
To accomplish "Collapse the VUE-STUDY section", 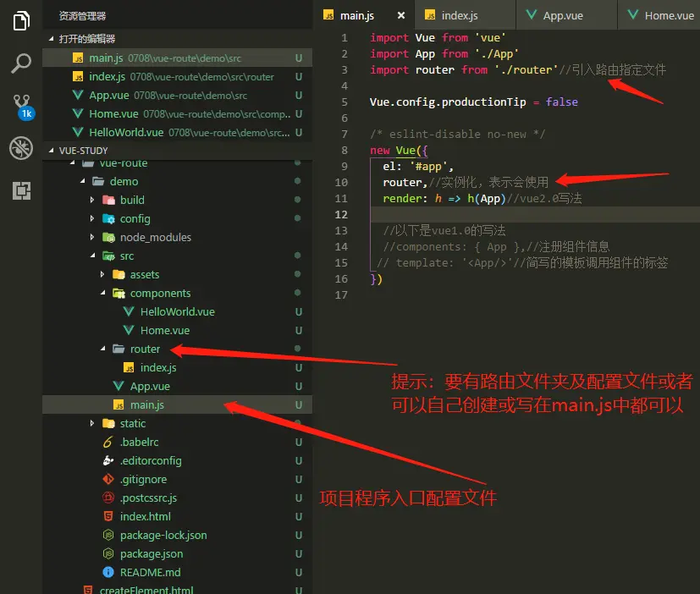I will tap(52, 151).
